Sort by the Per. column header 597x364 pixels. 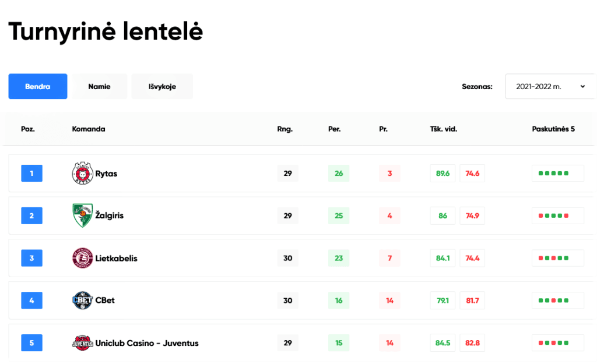334,129
